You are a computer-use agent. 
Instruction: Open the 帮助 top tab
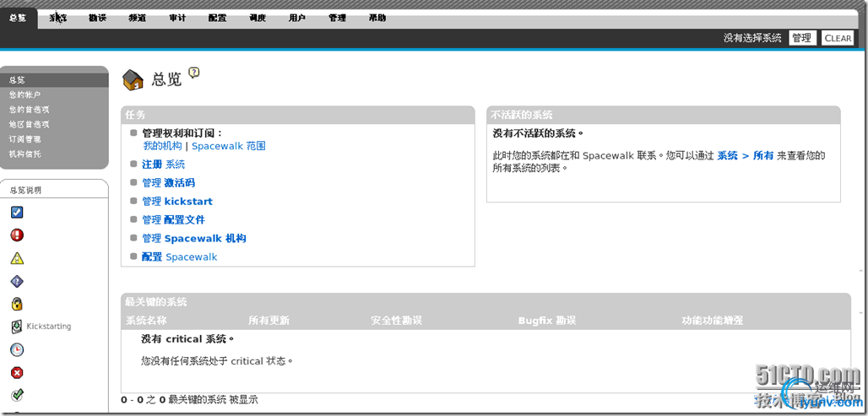coord(377,18)
